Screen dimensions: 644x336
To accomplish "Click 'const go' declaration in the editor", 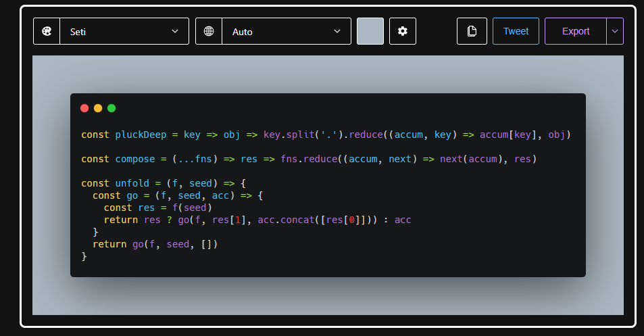I will tap(116, 195).
